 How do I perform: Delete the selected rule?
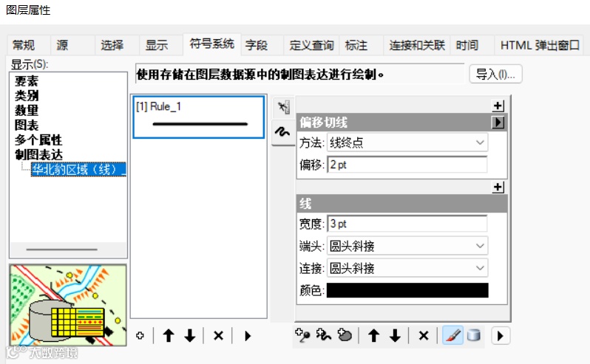218,335
